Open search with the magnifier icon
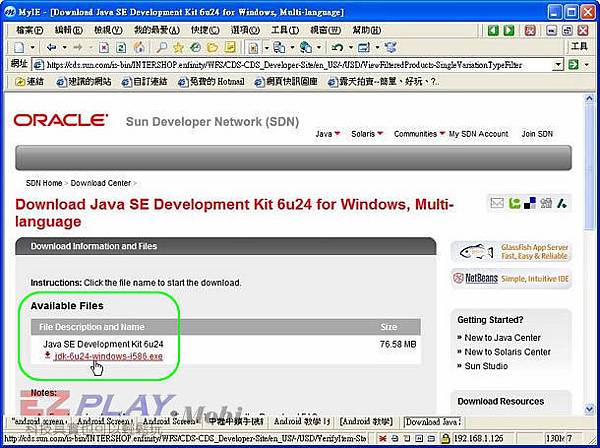This screenshot has width=600, height=448. 161,47
